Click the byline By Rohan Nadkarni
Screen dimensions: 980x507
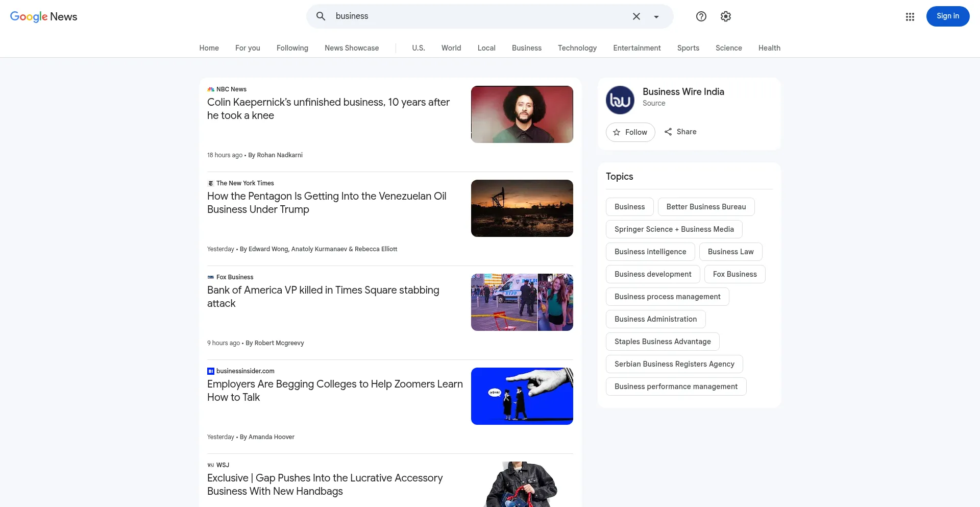275,155
